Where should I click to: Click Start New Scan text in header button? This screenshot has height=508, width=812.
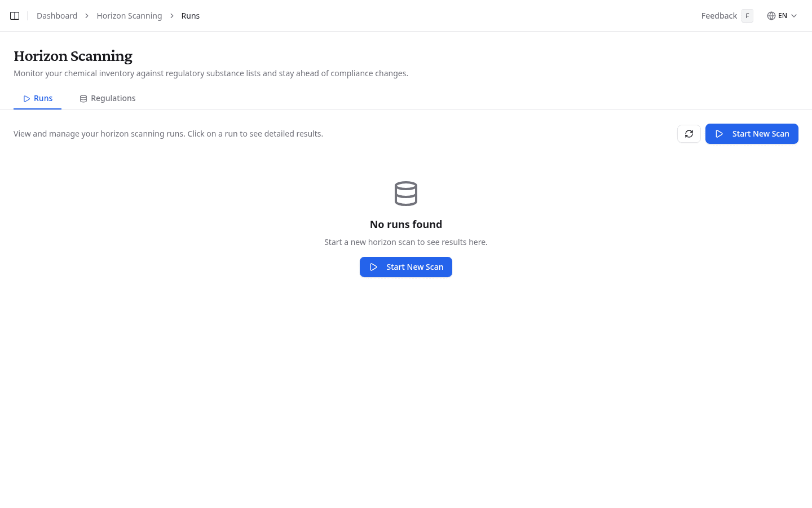coord(760,134)
